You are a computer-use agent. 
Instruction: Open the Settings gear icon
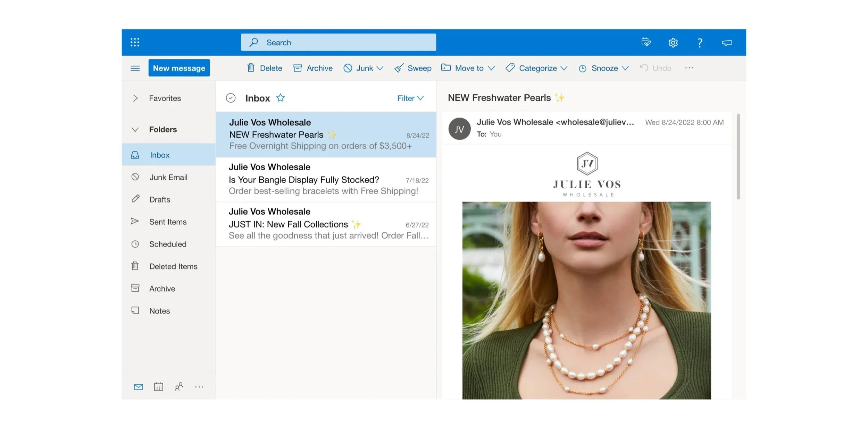pos(673,43)
